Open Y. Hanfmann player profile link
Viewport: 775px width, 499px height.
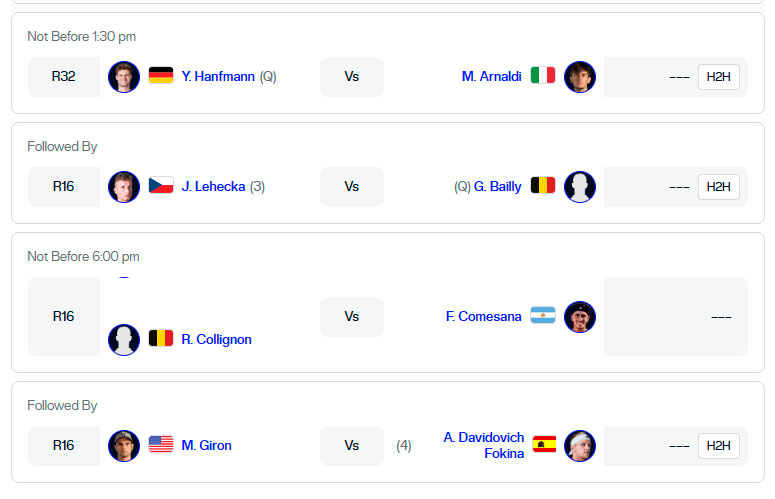coord(218,76)
